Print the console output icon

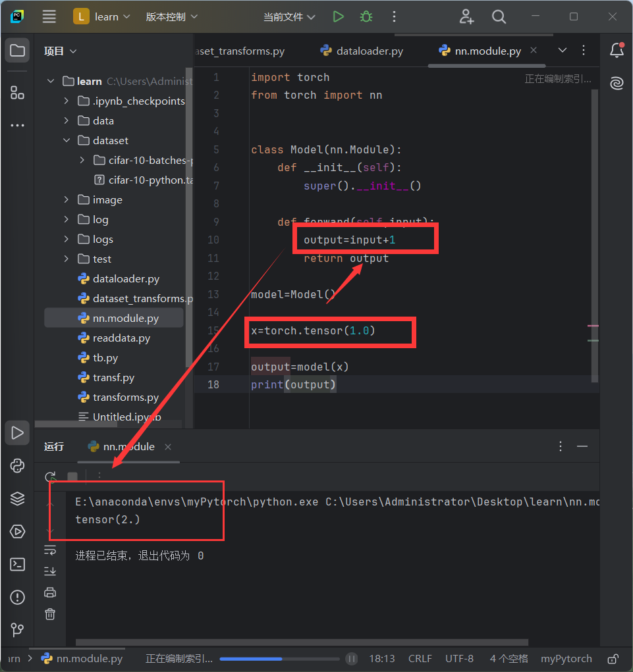tap(50, 592)
